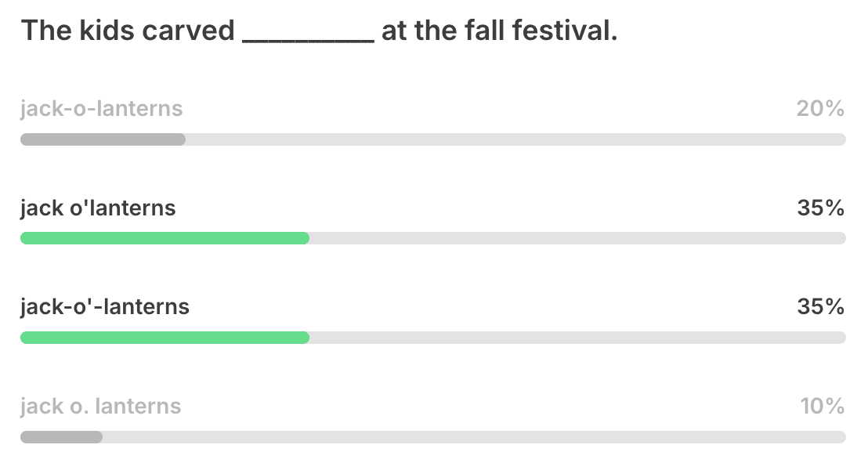
Task: Click the 20% result for jack-o-lanterns
Action: (x=820, y=109)
